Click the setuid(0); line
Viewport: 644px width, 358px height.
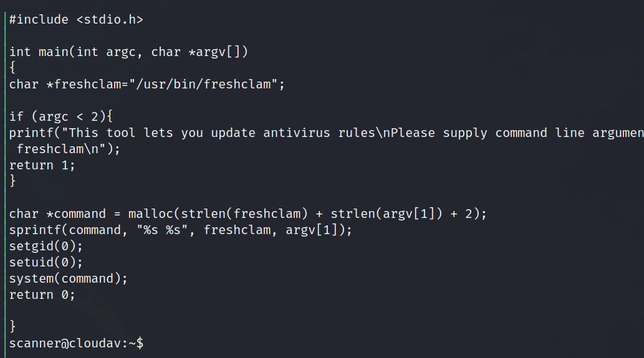pyautogui.click(x=46, y=262)
